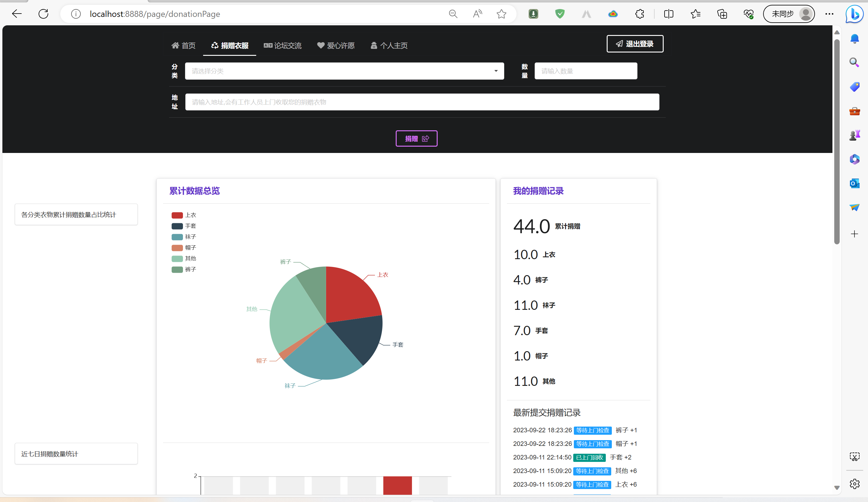Open Bing Copilot sidebar icon
Screen dimensions: 868x502
[x=854, y=14]
